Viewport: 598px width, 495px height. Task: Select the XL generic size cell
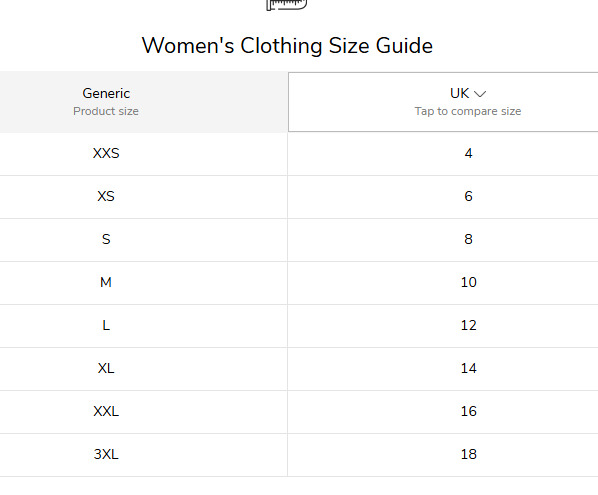144,369
